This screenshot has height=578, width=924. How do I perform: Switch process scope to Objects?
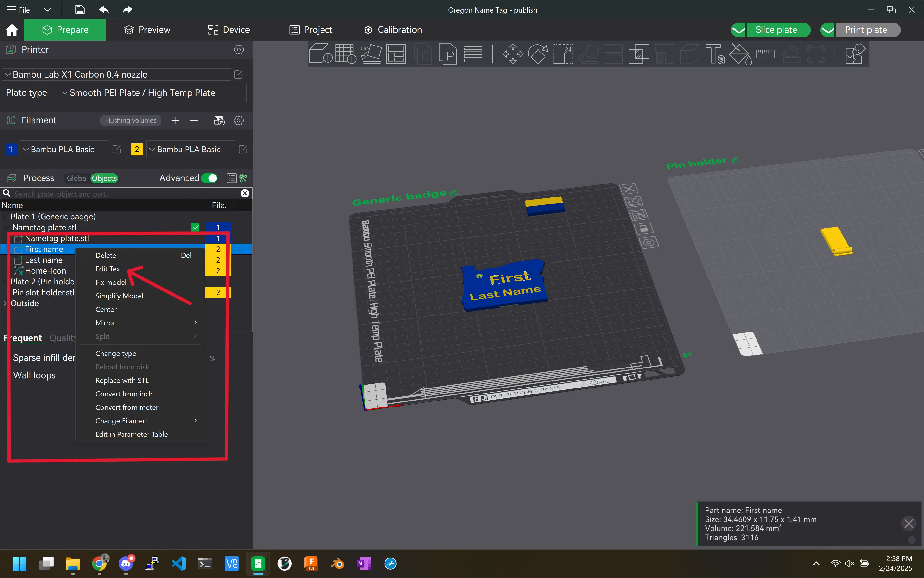104,178
